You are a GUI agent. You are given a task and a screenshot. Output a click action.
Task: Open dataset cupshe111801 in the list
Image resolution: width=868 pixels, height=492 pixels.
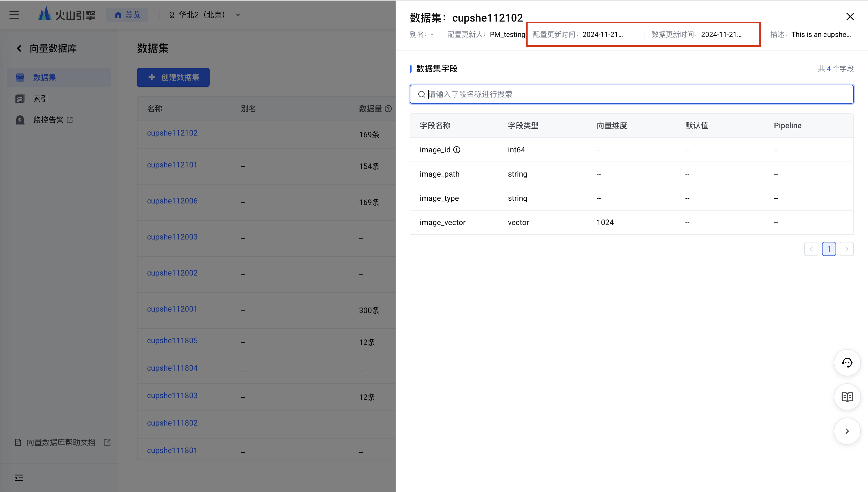pyautogui.click(x=172, y=450)
